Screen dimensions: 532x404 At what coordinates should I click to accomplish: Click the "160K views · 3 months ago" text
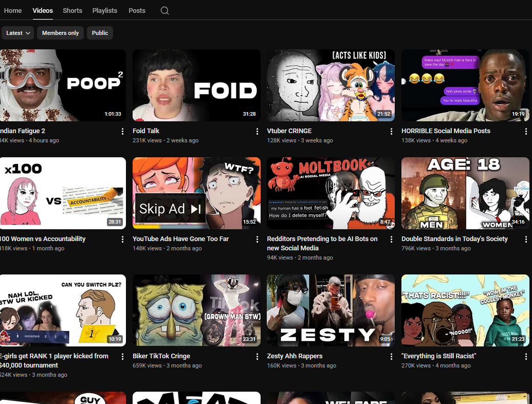coord(302,365)
